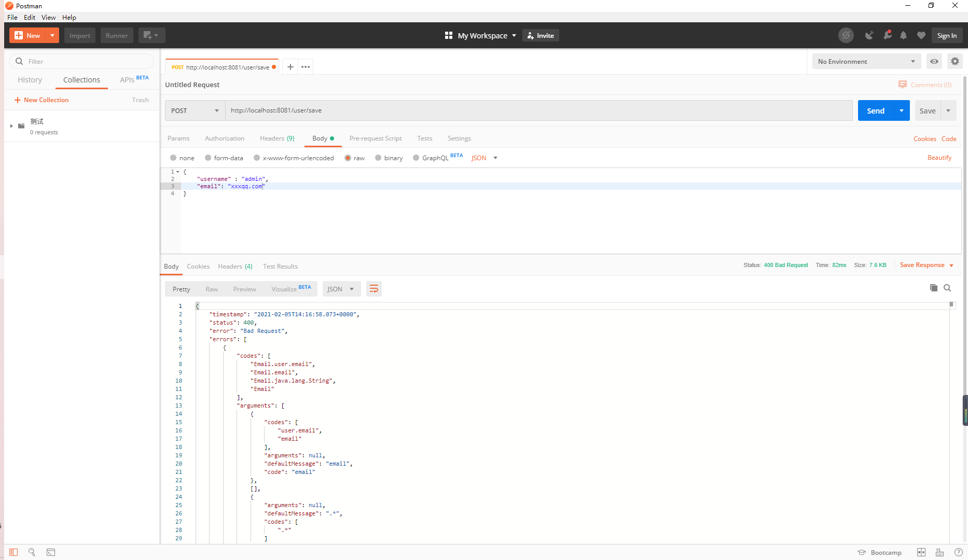Click the heart icon in header
Screen dimensions: 968x560
(921, 35)
